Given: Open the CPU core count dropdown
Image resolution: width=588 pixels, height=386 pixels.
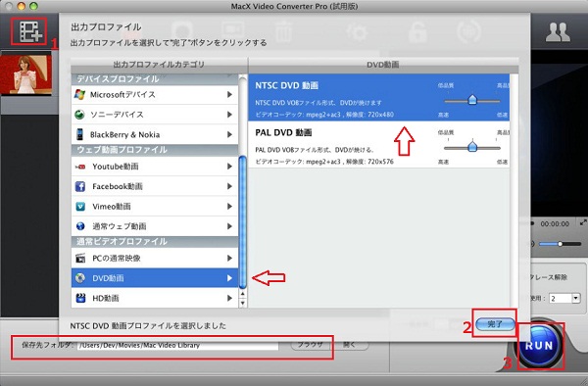Looking at the screenshot, I should click(576, 298).
